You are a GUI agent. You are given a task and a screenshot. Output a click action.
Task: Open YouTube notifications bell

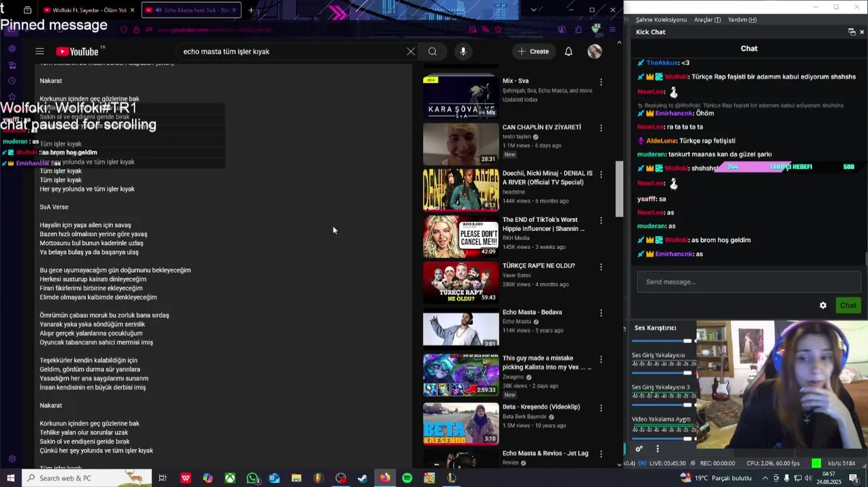pos(568,51)
